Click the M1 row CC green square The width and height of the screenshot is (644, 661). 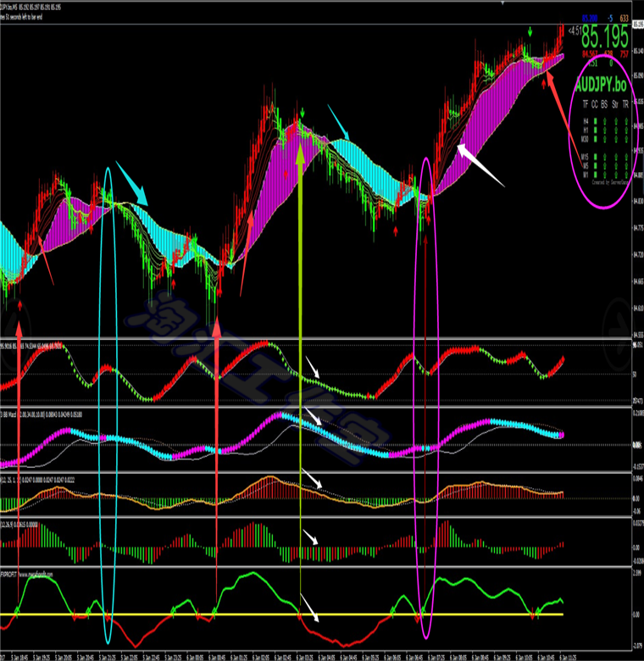click(x=595, y=175)
